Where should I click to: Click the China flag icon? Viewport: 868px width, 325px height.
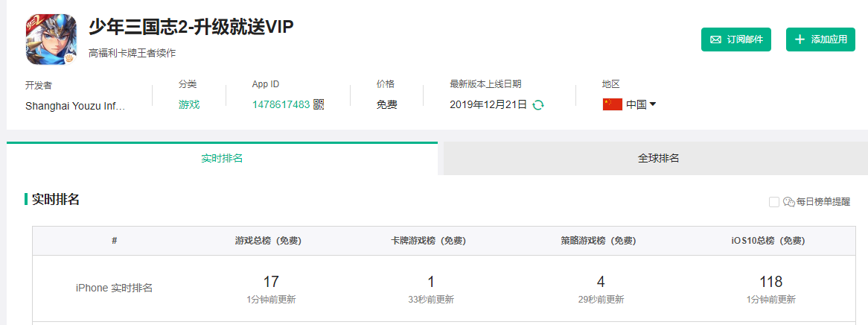[612, 104]
